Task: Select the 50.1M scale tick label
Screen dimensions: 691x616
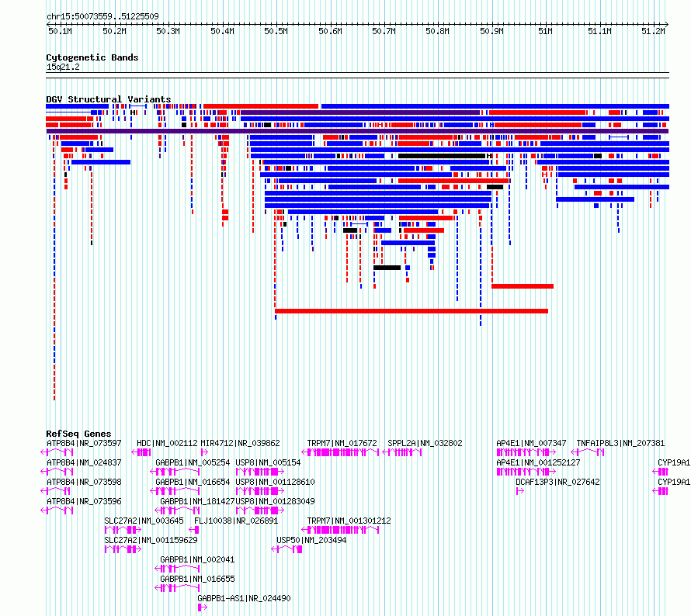Action: 60,31
